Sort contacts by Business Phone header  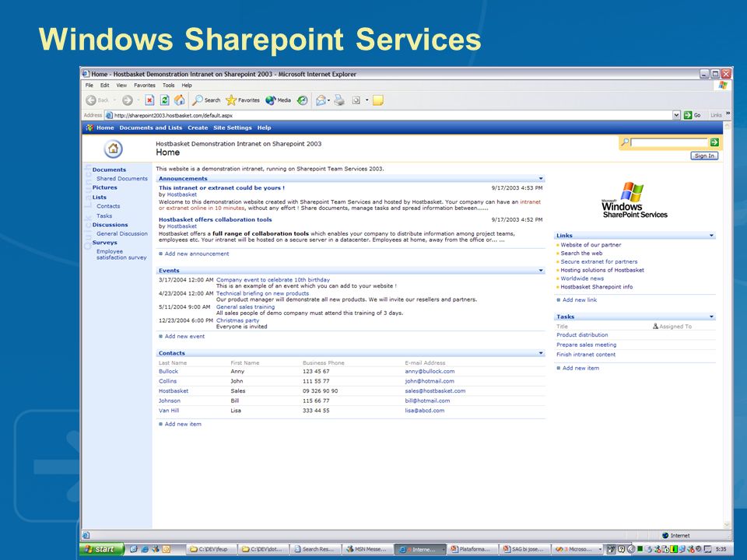[323, 363]
